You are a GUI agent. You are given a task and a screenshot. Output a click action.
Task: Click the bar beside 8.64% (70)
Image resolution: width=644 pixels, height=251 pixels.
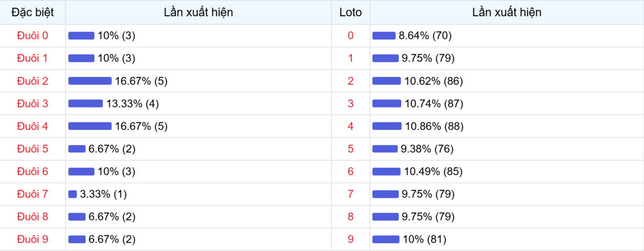(384, 36)
